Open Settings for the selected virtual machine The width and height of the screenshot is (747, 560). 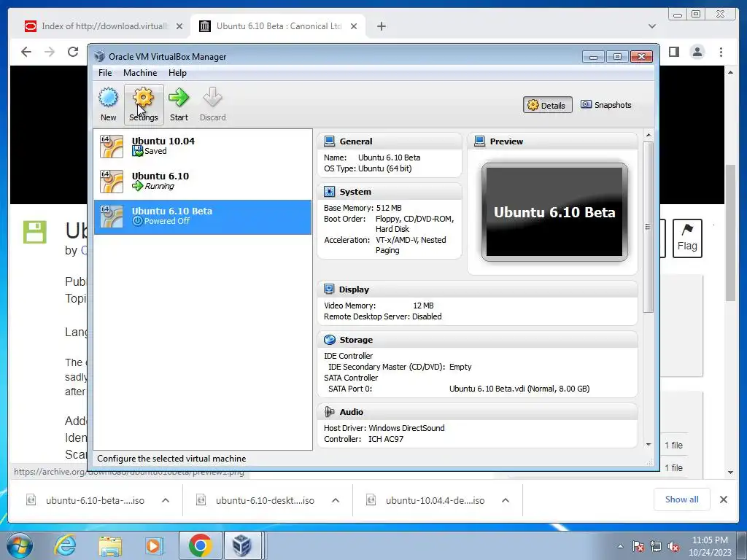click(144, 104)
